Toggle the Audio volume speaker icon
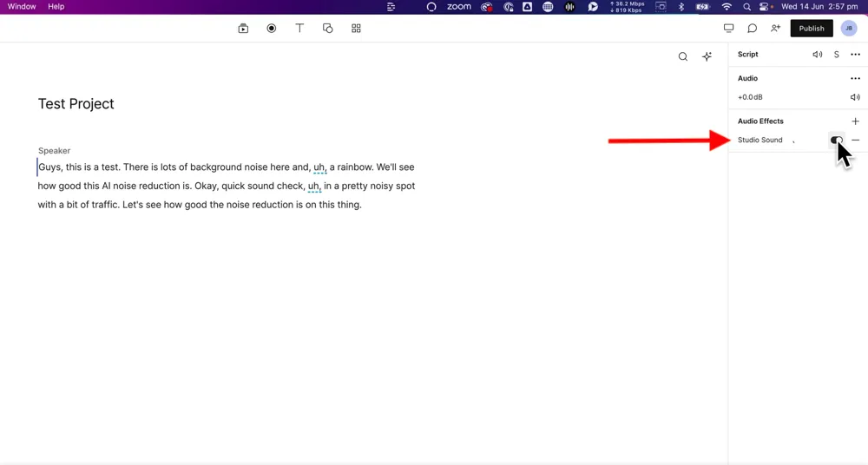 tap(855, 97)
